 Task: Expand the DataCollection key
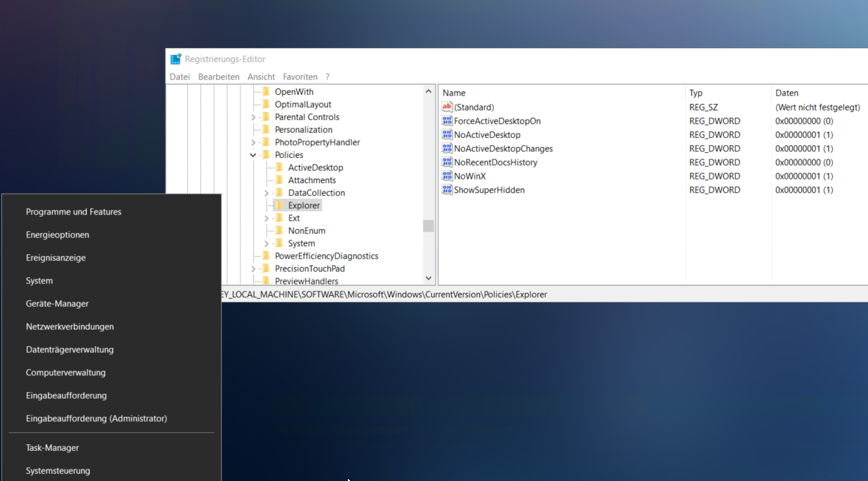click(266, 193)
